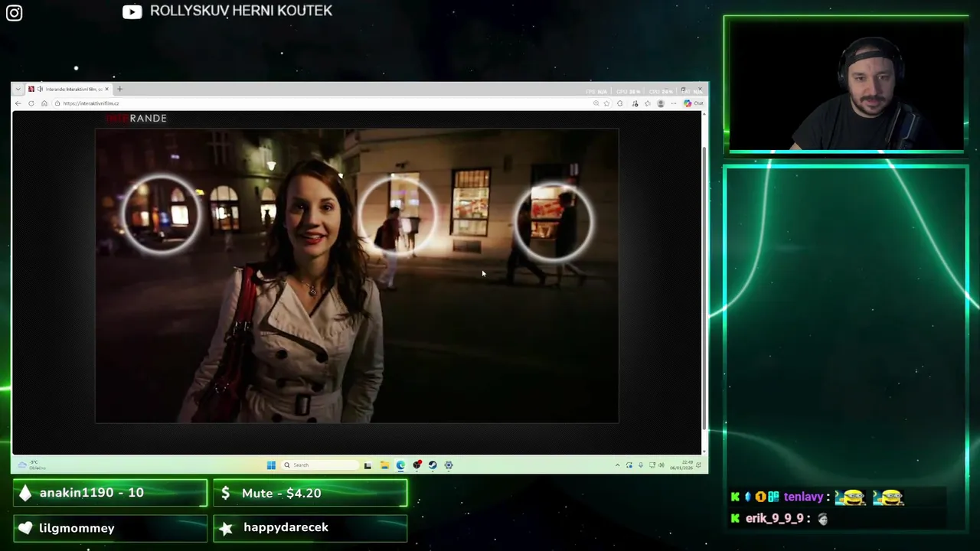This screenshot has width=980, height=551.
Task: Go back to previous page in browser
Action: point(18,103)
